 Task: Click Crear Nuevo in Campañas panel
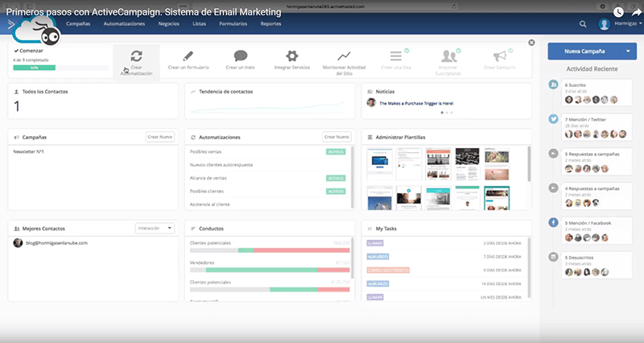159,137
